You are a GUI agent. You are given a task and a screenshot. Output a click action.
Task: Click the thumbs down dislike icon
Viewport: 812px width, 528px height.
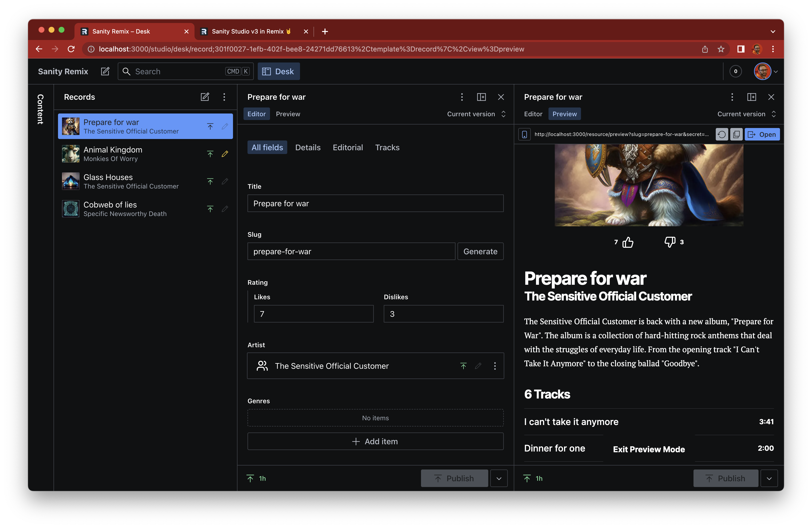pos(670,242)
